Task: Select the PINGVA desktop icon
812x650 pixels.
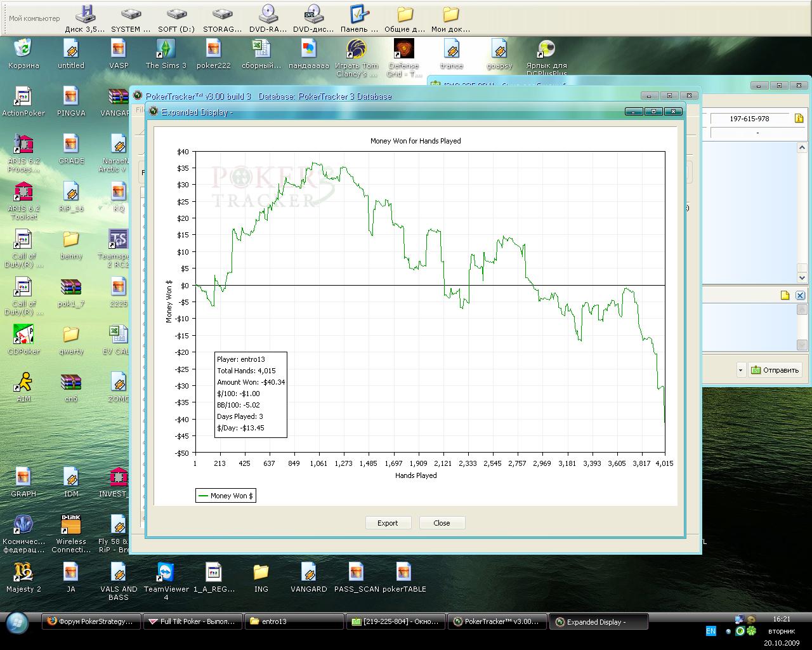Action: pyautogui.click(x=71, y=102)
